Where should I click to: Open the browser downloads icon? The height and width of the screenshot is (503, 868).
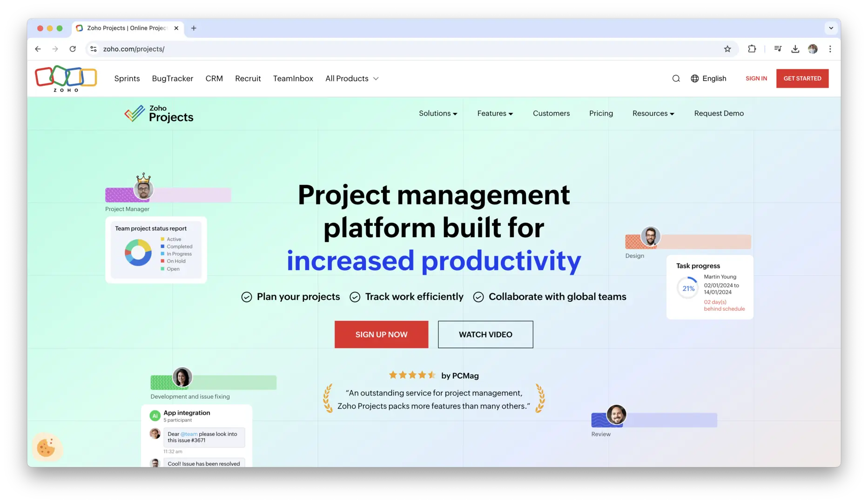pos(795,49)
